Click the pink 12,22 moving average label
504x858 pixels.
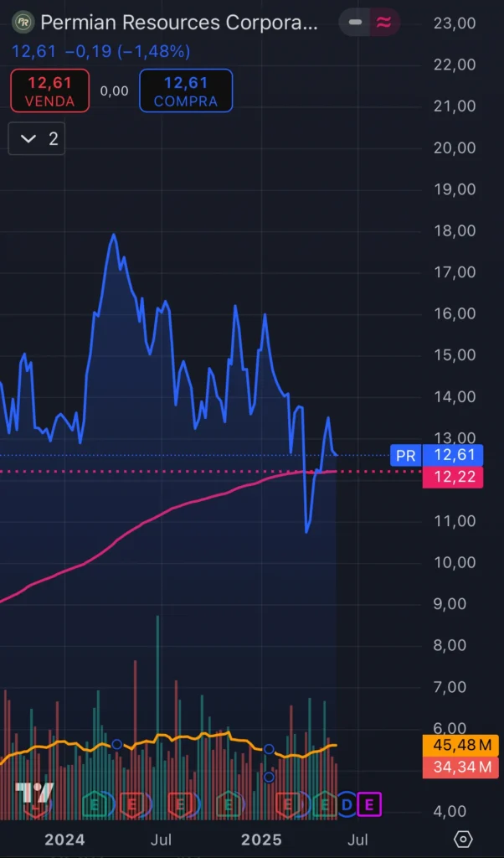tap(452, 478)
